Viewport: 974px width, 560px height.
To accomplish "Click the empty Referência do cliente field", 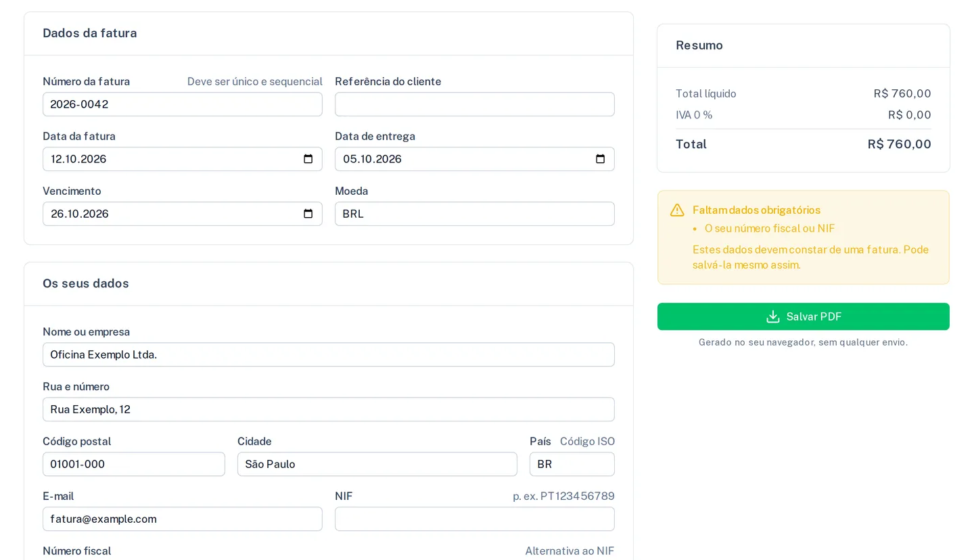I will [x=475, y=104].
